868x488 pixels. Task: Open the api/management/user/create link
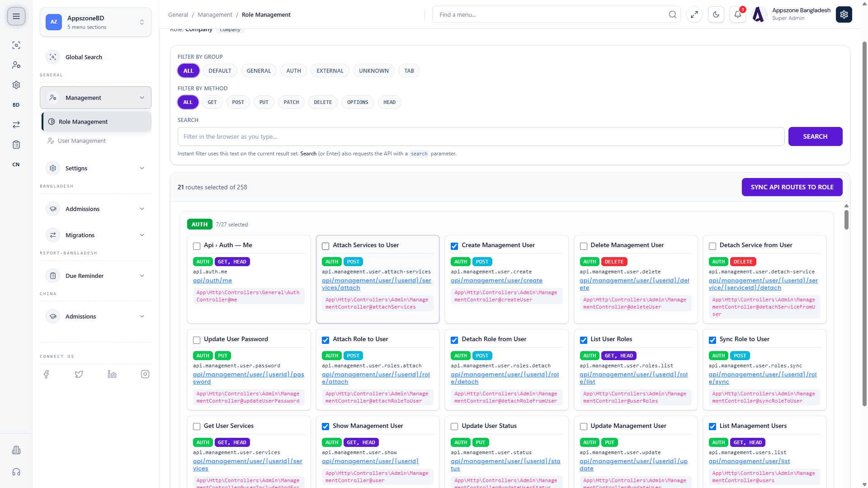[x=496, y=280]
